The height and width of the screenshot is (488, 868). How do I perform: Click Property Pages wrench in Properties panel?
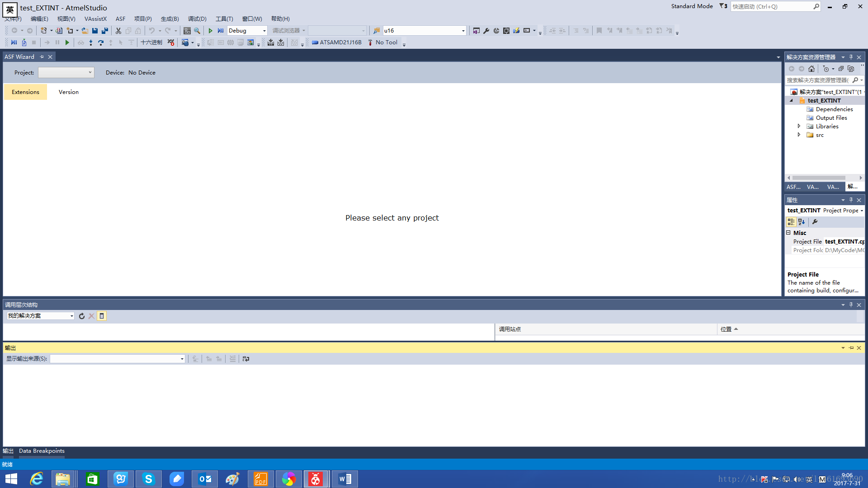point(815,222)
